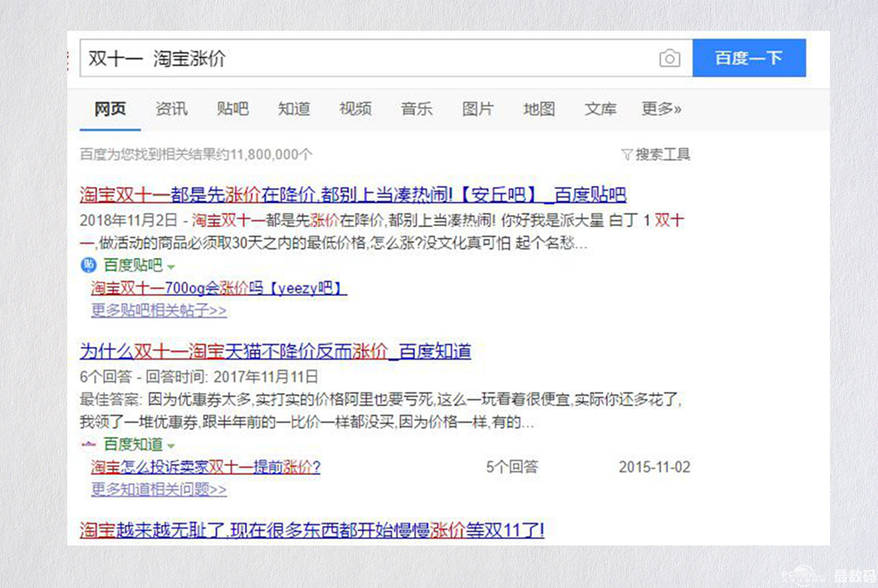Click the 百度一下 search button
The height and width of the screenshot is (588, 878).
point(749,58)
